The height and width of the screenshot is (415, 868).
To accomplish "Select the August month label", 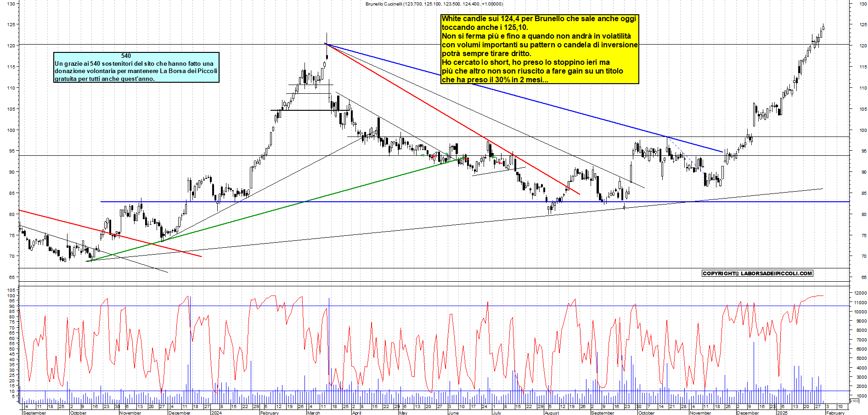I will [552, 413].
